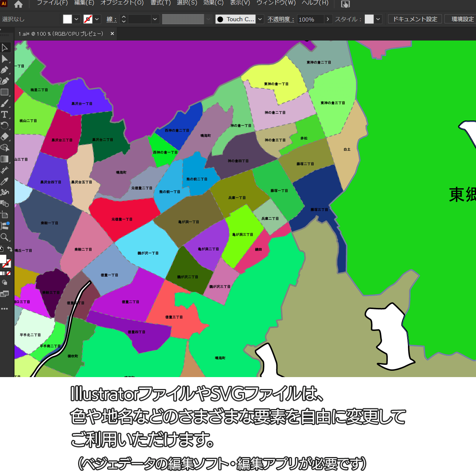This screenshot has height=476, width=476.
Task: Expand the Touch Calligraphic brush dropdown
Action: click(x=260, y=19)
